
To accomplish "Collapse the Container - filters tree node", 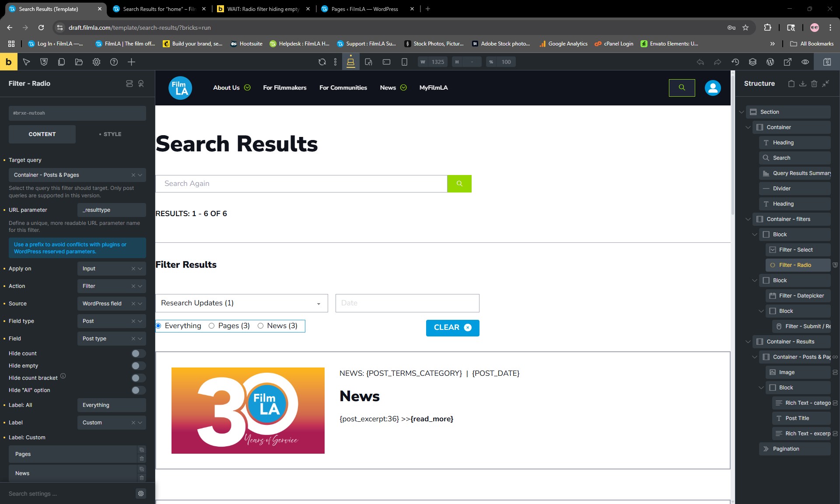I will coord(748,219).
